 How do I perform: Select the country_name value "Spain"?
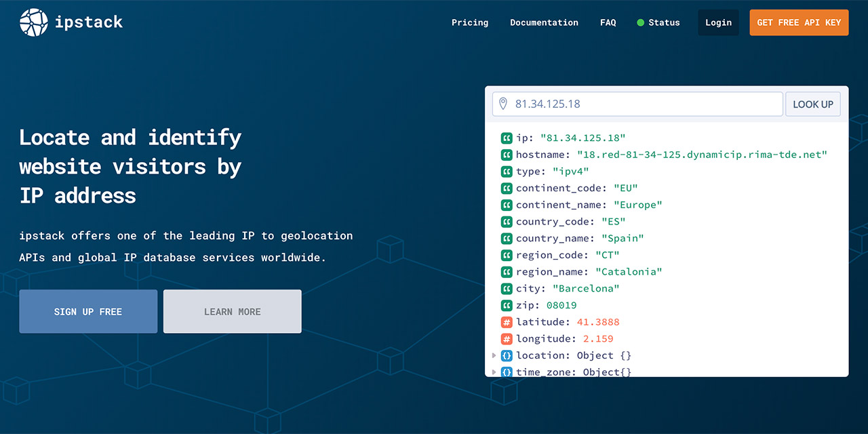click(x=623, y=238)
